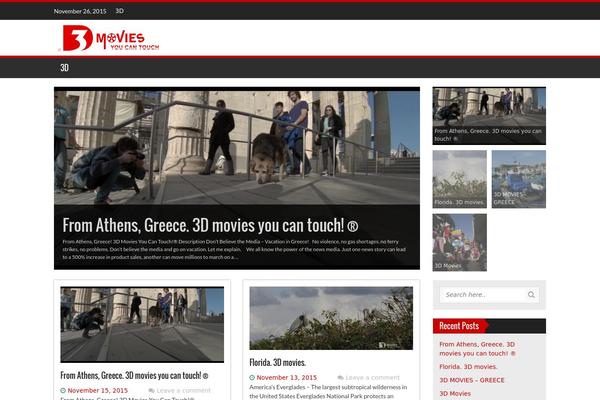Click the November 15, 2015 post date

coord(98,390)
